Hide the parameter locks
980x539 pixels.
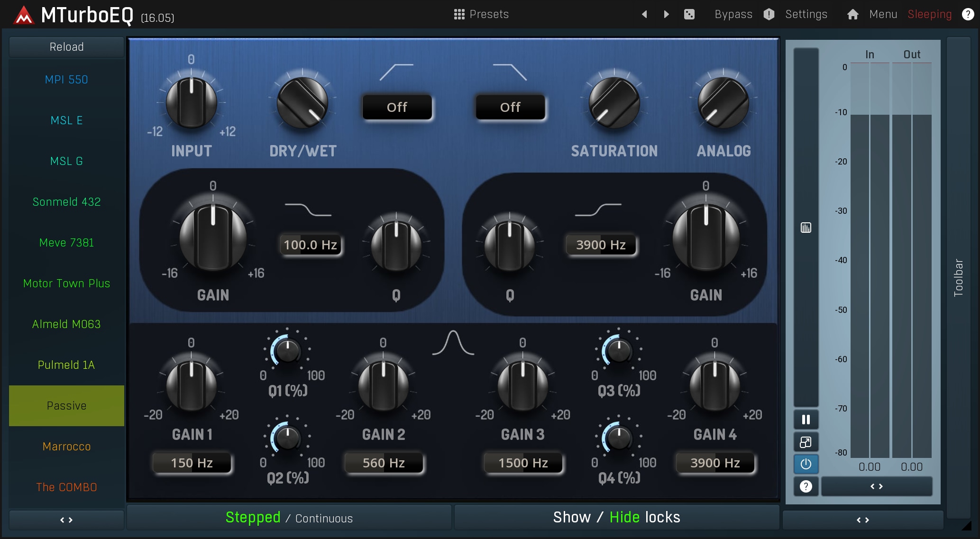point(624,517)
